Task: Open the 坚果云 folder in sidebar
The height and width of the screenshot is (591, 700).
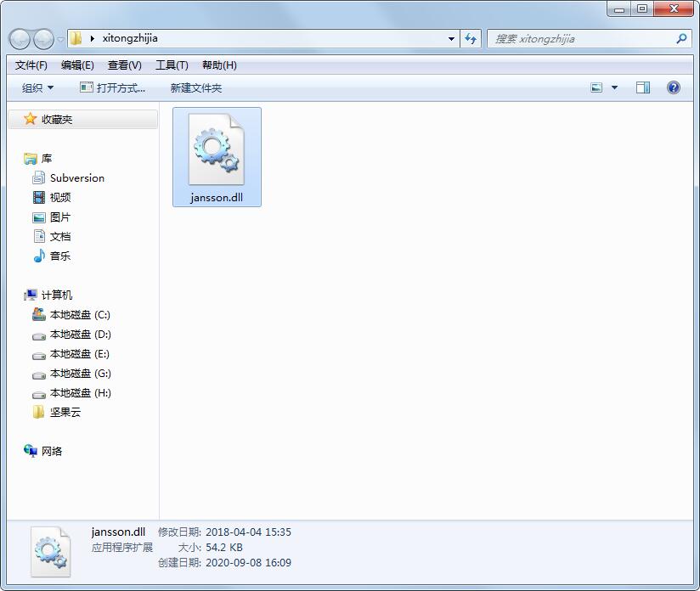Action: coord(65,412)
